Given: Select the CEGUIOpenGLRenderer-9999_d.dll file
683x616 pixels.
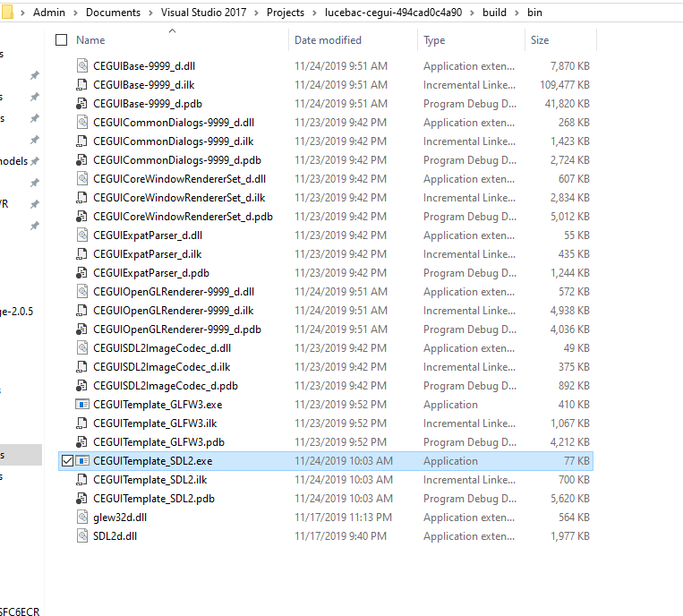Looking at the screenshot, I should (173, 292).
